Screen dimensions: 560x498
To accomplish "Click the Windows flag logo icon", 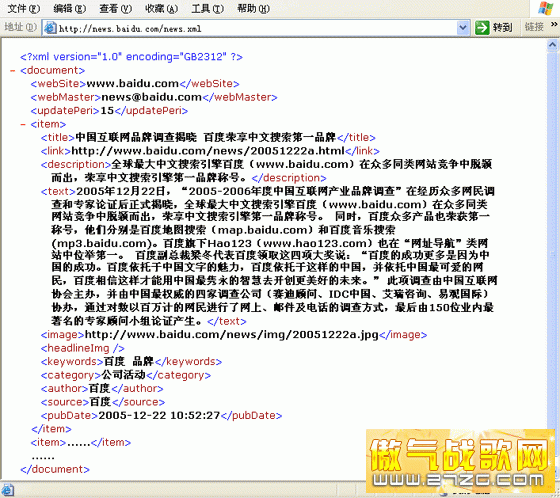I will (x=545, y=8).
